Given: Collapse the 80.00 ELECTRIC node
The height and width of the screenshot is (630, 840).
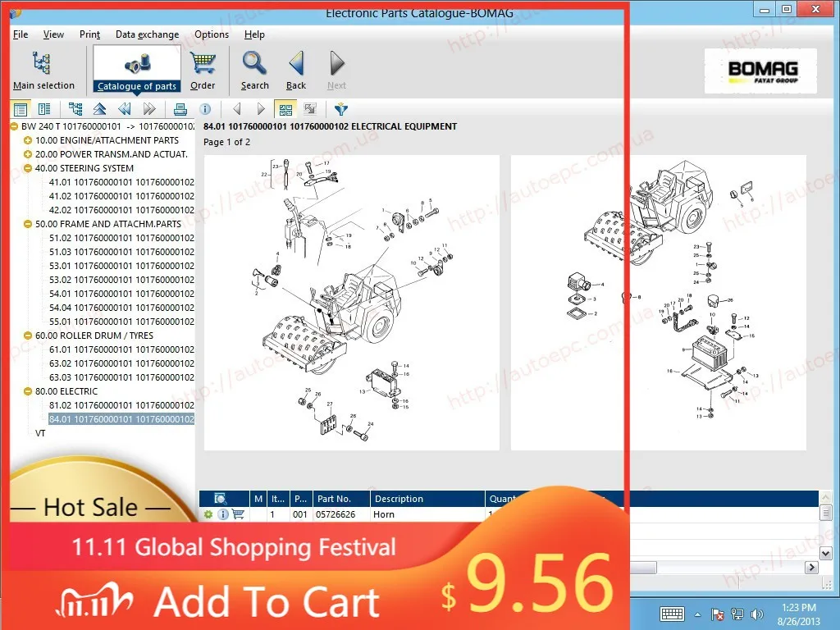Looking at the screenshot, I should tap(28, 391).
